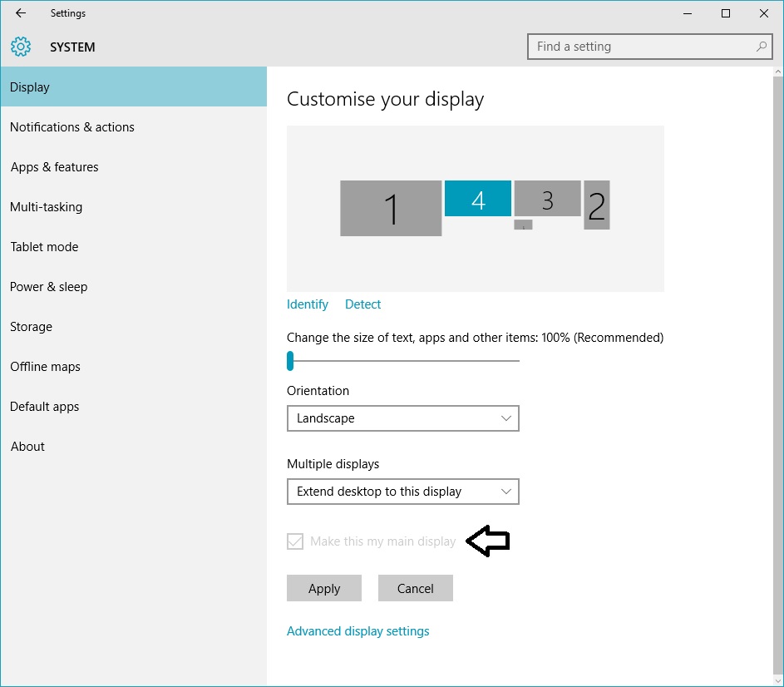784x687 pixels.
Task: Open Apps & features page
Action: tap(55, 167)
